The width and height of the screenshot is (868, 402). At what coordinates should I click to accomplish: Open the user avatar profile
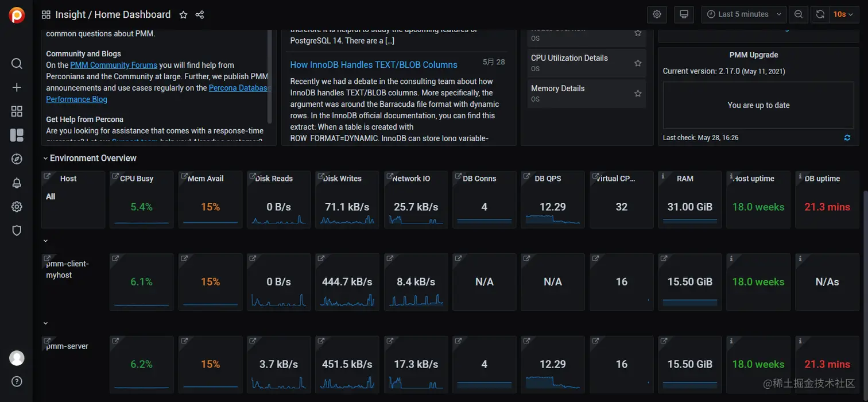[x=17, y=358]
